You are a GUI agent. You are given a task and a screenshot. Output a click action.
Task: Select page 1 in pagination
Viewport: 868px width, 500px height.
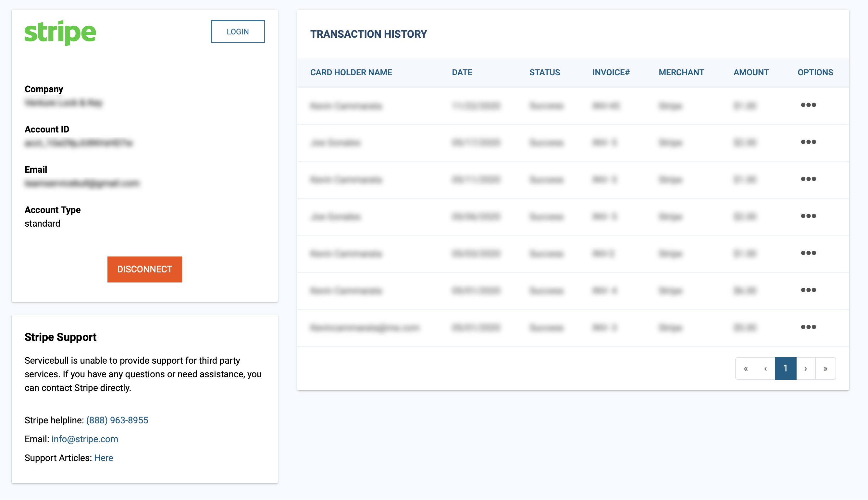point(786,369)
